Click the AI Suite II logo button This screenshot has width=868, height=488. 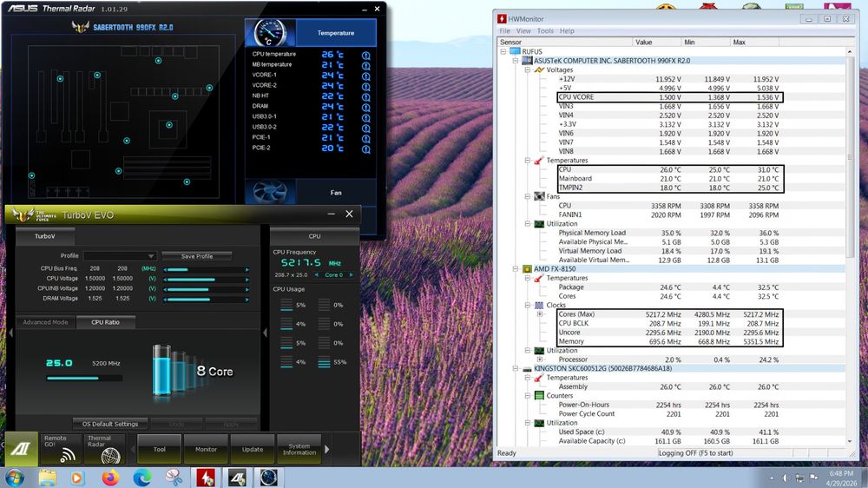[x=21, y=449]
